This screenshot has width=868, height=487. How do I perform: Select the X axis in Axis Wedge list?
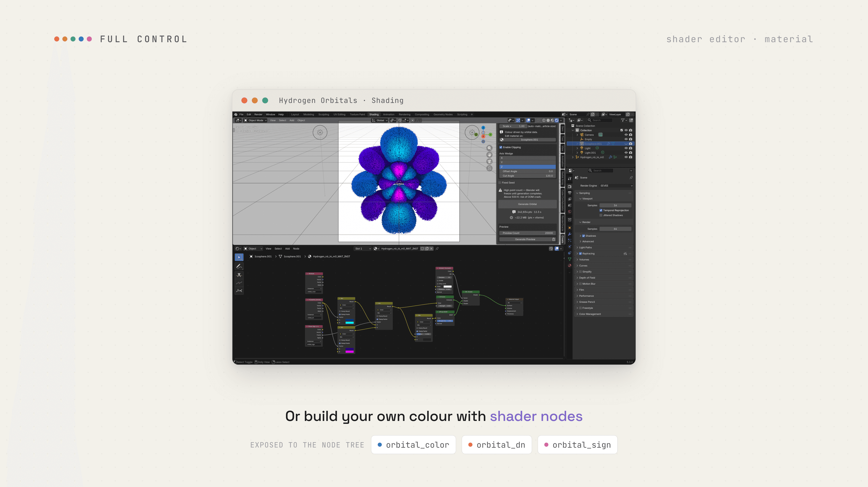pyautogui.click(x=527, y=158)
